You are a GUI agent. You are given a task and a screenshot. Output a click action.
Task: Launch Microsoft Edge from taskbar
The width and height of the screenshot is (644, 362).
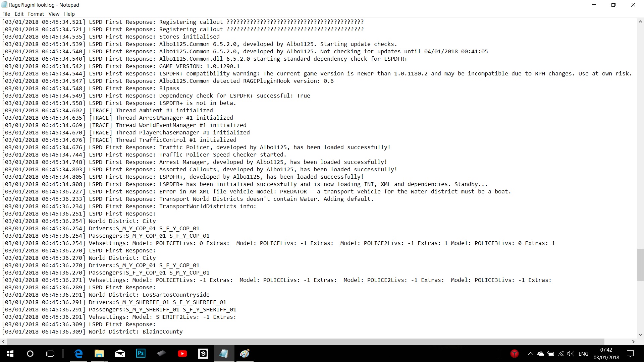click(x=78, y=354)
